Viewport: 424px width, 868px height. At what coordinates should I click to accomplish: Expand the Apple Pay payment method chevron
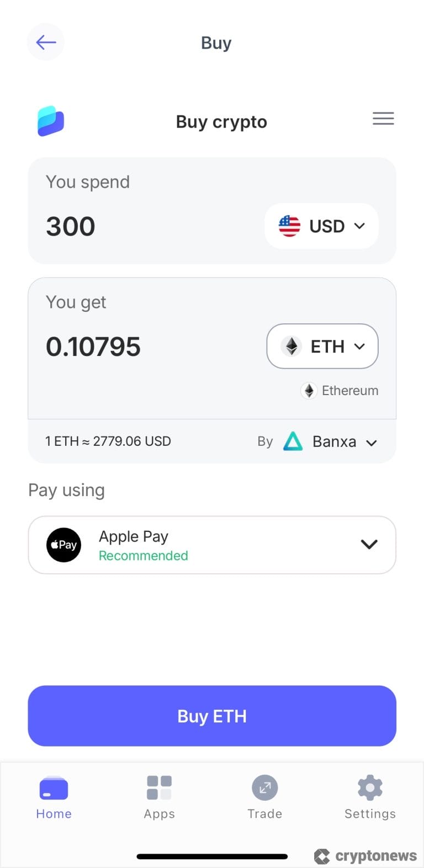(369, 545)
